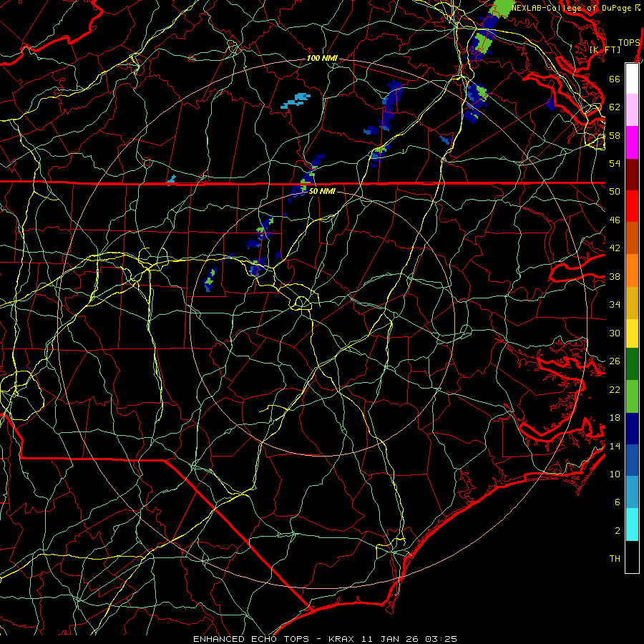Image resolution: width=644 pixels, height=644 pixels.
Task: Click the orange swatch near 38
Action: [x=632, y=270]
